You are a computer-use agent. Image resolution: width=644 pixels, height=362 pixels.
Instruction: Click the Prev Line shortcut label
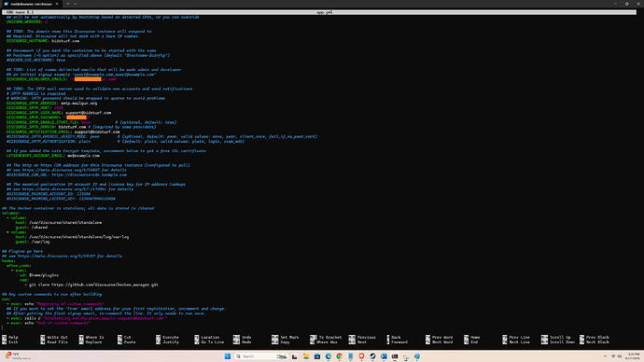519,338
